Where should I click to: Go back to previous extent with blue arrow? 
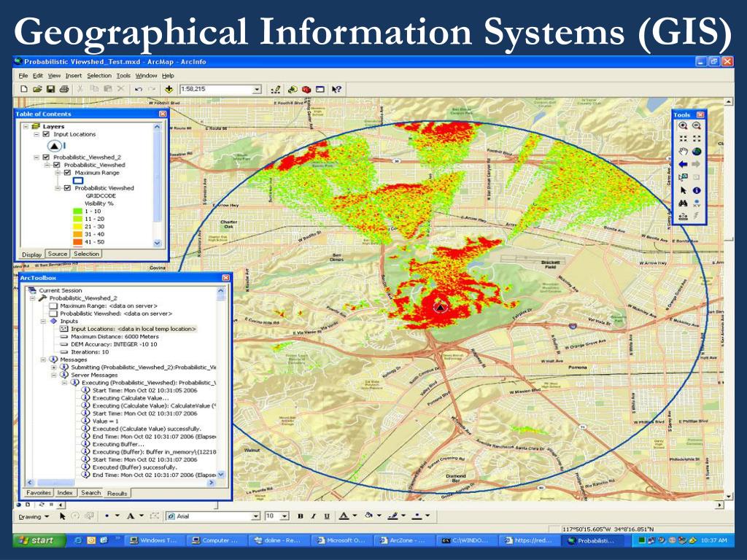(683, 164)
